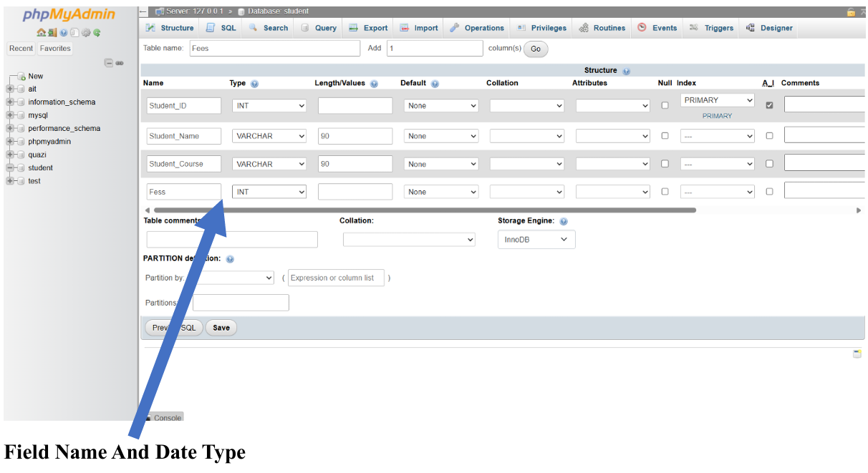The height and width of the screenshot is (473, 868).
Task: Open table Collation dropdown below header
Action: (x=409, y=240)
